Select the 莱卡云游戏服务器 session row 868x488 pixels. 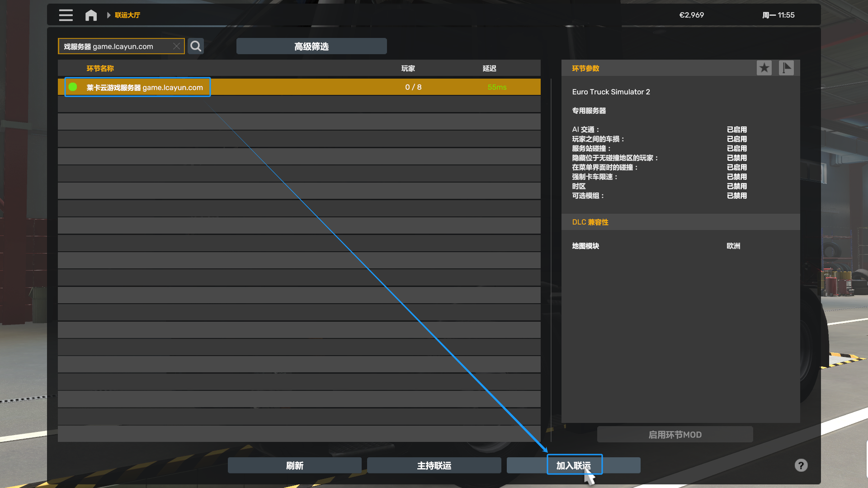[145, 87]
